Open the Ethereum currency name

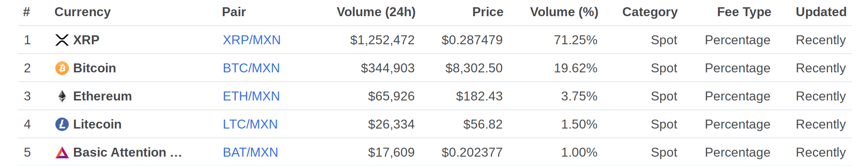[102, 96]
